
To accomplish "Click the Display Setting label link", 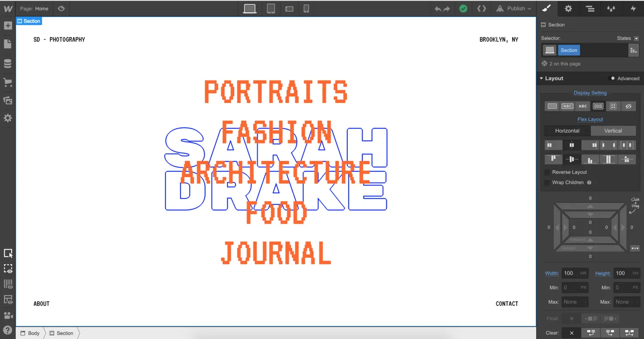I will tap(590, 93).
